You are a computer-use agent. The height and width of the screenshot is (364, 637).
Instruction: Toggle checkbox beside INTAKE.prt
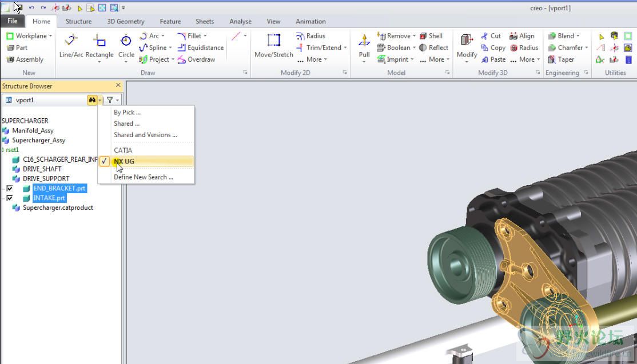[x=9, y=198]
